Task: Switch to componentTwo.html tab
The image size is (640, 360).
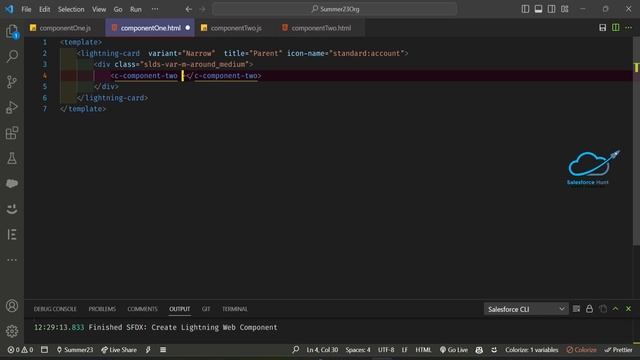Action: [x=321, y=28]
